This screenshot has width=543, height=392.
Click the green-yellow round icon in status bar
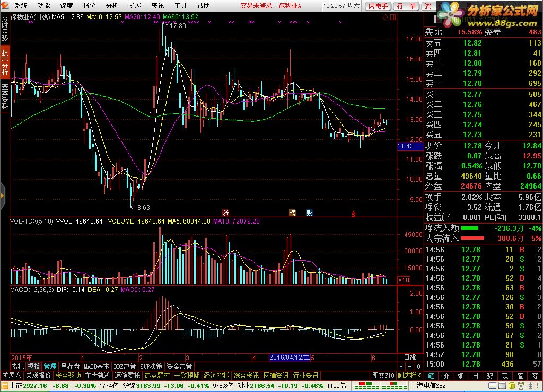click(x=512, y=386)
